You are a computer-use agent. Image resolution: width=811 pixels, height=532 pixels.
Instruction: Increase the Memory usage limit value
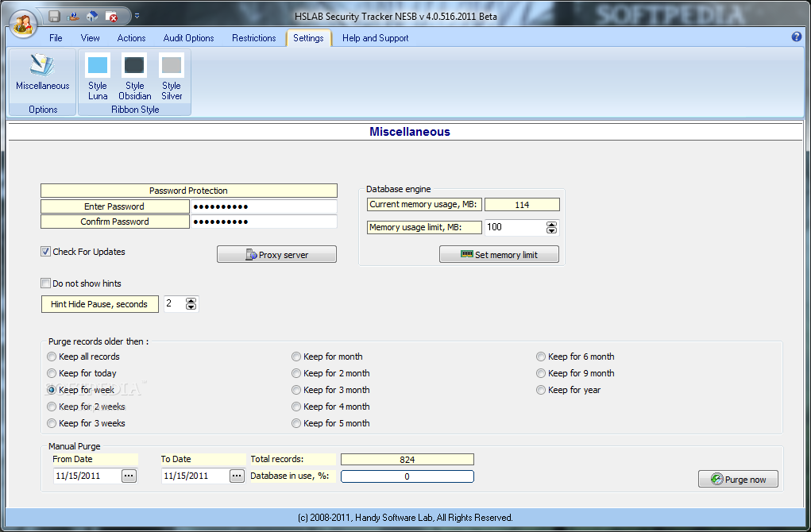click(551, 225)
